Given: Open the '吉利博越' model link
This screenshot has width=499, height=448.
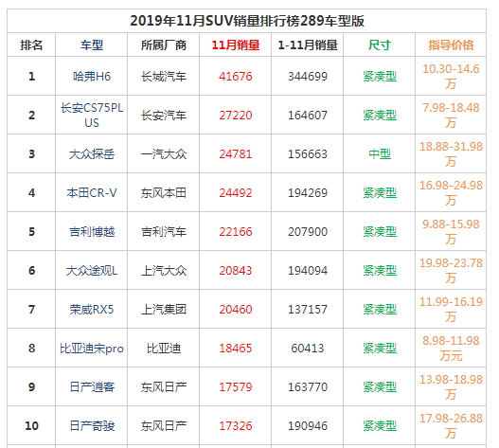Looking at the screenshot, I should coord(92,232).
